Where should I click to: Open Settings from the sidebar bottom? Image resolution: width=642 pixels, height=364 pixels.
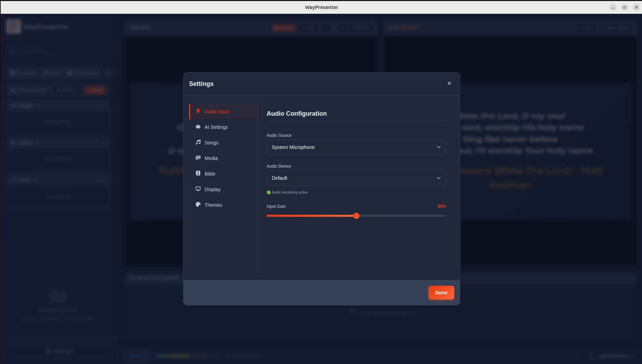coord(59,351)
